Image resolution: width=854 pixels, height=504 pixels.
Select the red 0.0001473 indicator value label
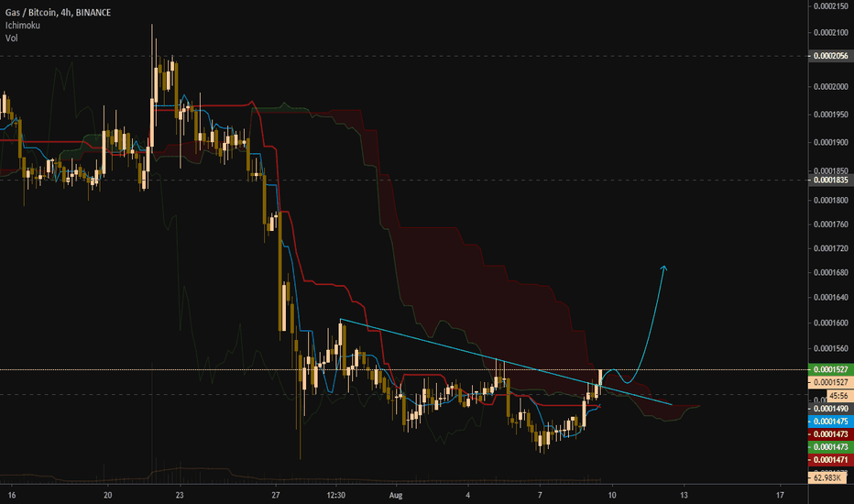pos(830,434)
